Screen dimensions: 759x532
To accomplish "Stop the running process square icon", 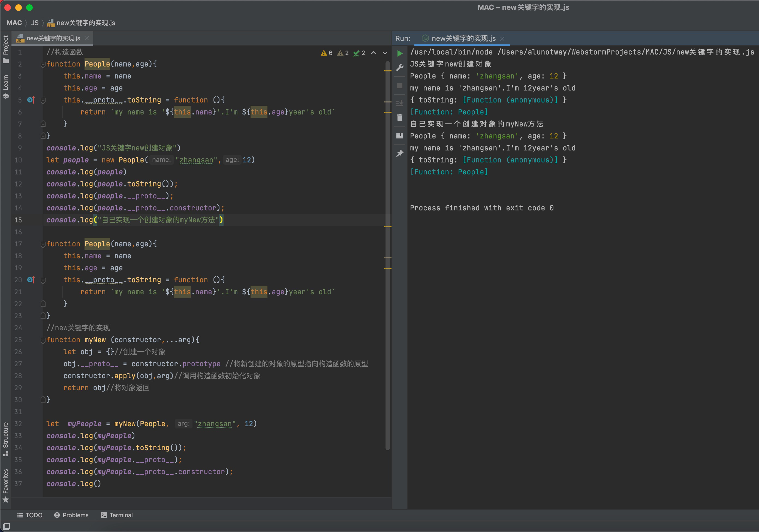I will [x=400, y=86].
